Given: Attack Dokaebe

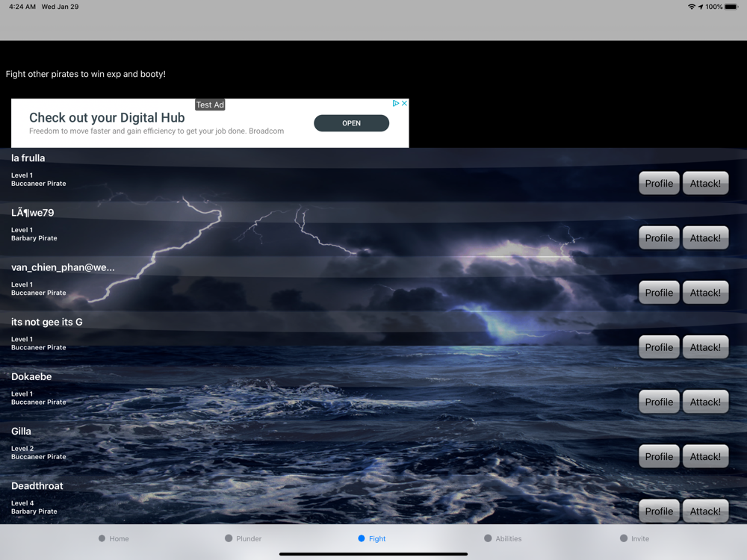Looking at the screenshot, I should click(705, 402).
